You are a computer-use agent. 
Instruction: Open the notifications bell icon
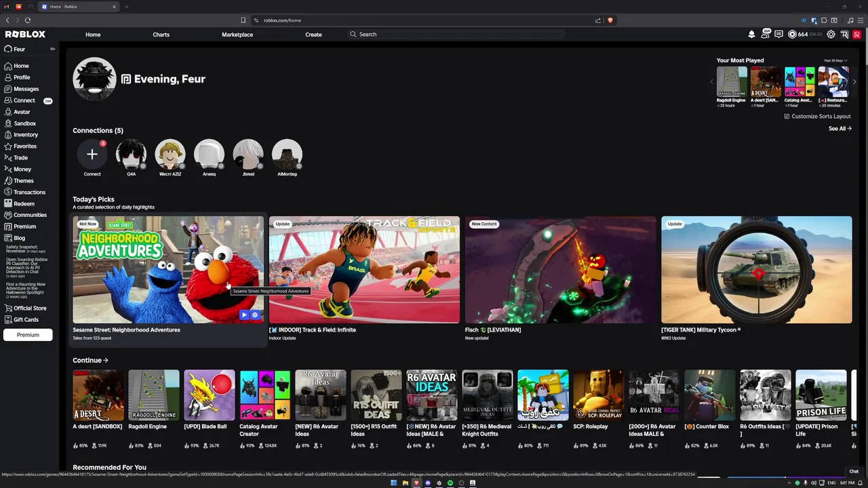tap(751, 35)
